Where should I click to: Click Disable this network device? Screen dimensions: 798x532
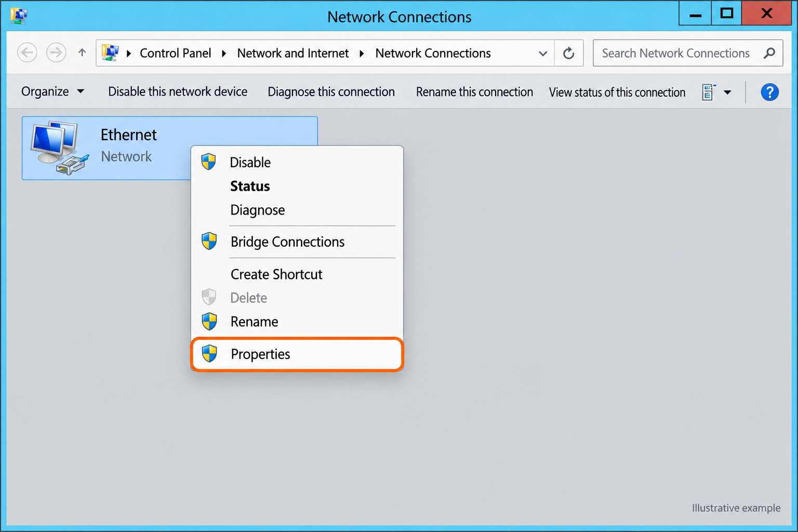178,91
